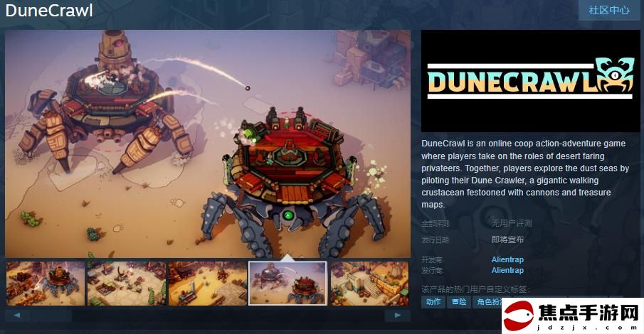
Task: Open the Alientrap developer link beside 开发商
Action: pos(507,259)
